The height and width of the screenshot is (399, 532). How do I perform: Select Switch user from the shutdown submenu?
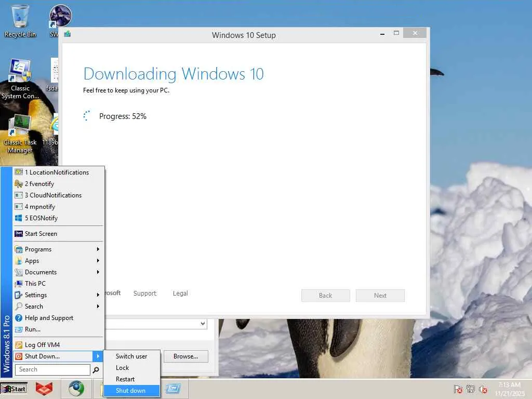[131, 356]
